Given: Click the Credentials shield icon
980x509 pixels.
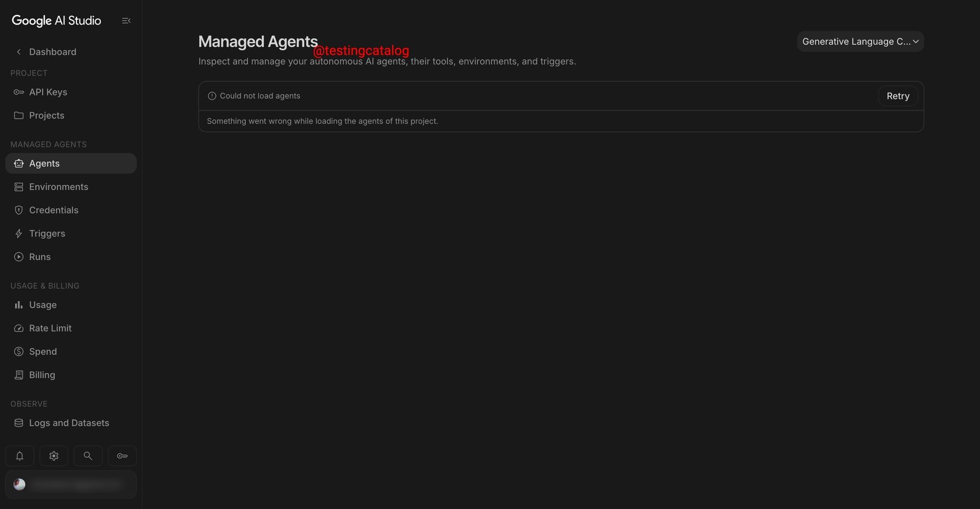Looking at the screenshot, I should (x=19, y=210).
